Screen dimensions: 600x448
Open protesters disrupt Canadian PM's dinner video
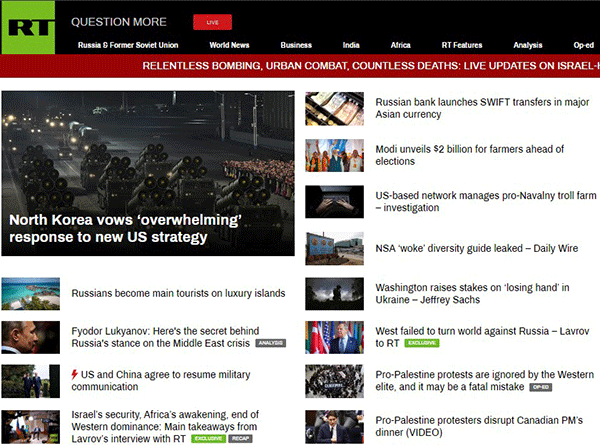click(479, 426)
